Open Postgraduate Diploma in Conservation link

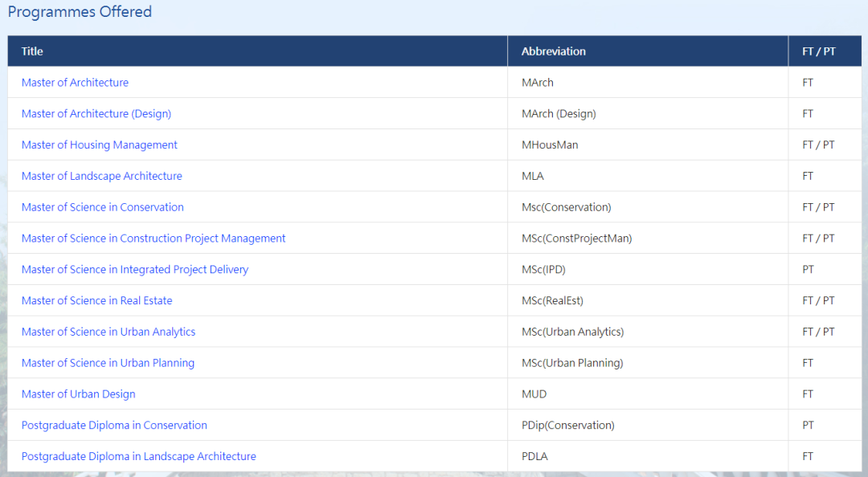(x=114, y=425)
